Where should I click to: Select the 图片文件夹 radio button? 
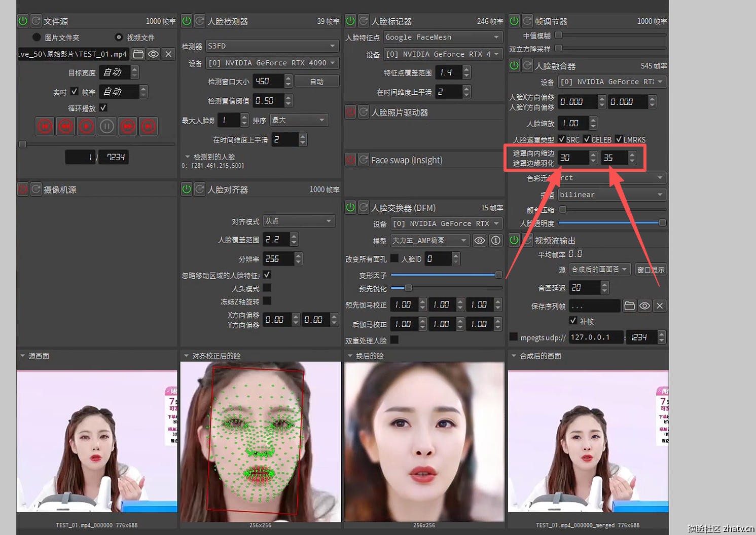(37, 37)
